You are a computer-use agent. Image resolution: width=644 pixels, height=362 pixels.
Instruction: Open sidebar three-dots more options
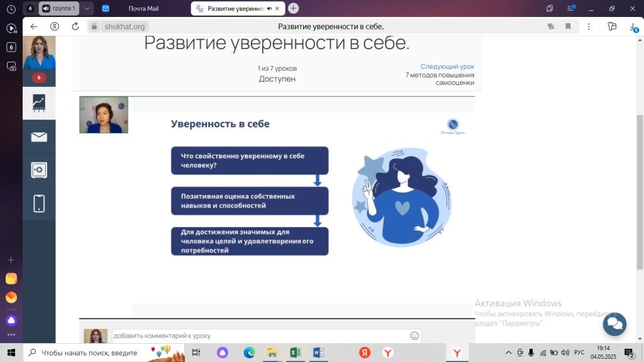tap(11, 335)
